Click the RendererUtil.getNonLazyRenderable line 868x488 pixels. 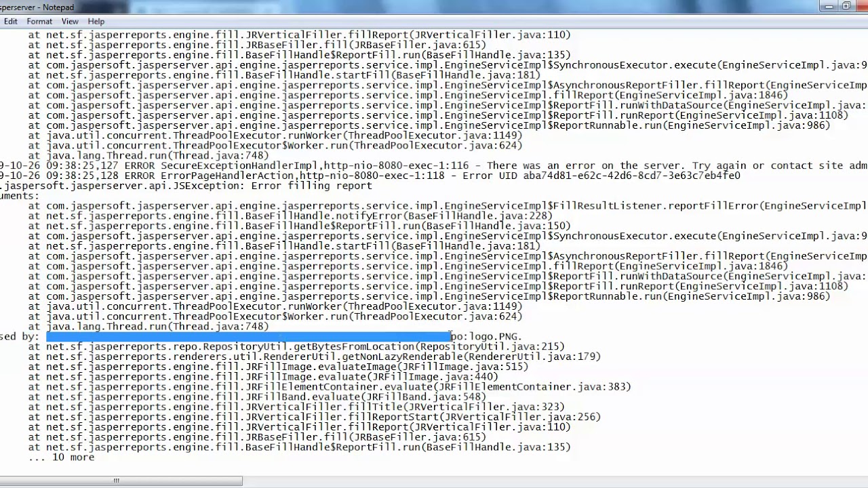point(314,357)
